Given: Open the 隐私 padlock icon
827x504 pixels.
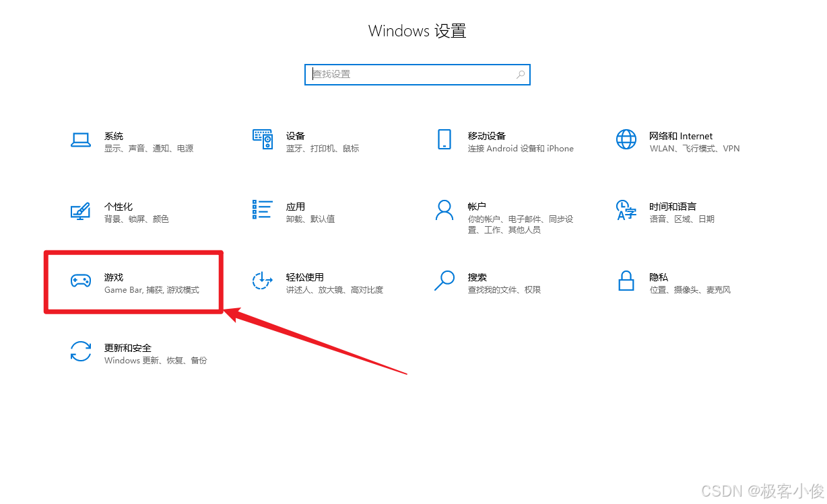Looking at the screenshot, I should point(626,281).
